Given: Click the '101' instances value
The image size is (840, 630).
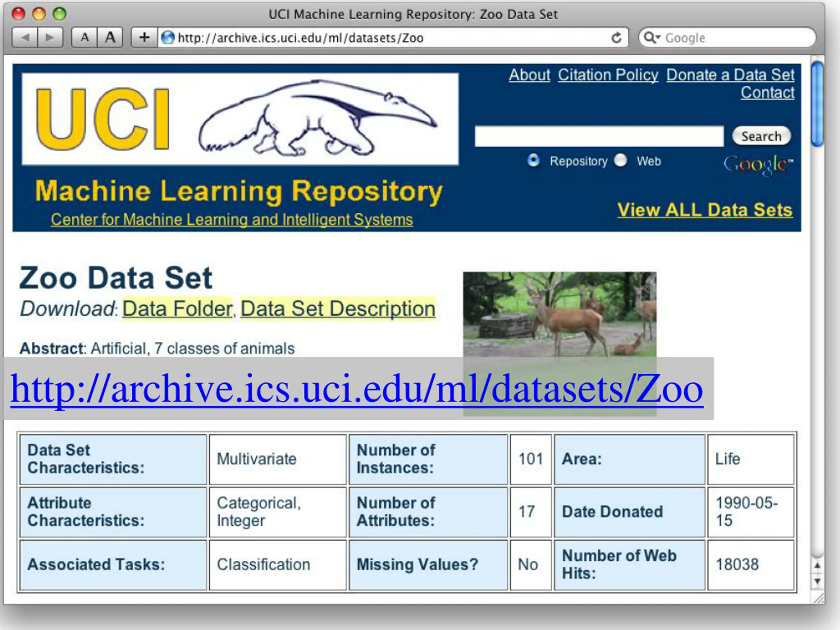Looking at the screenshot, I should coord(531,459).
